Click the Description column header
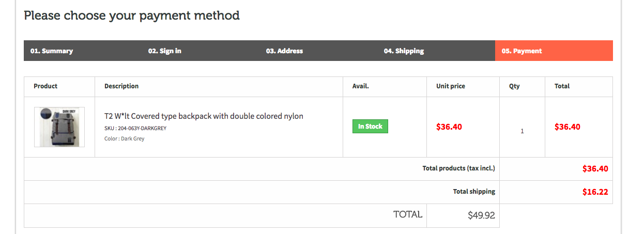This screenshot has height=234, width=644. click(x=121, y=86)
